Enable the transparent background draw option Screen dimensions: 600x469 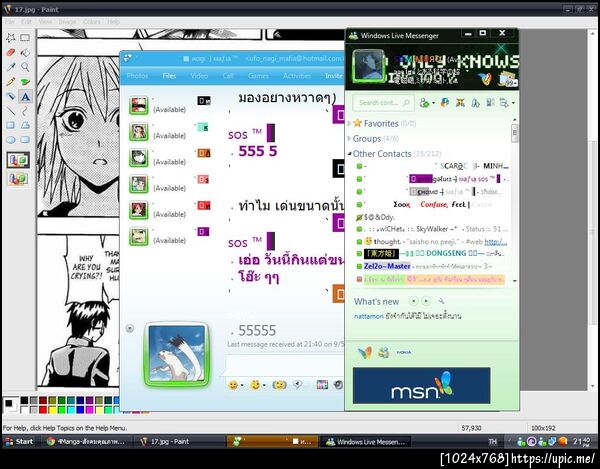(18, 178)
